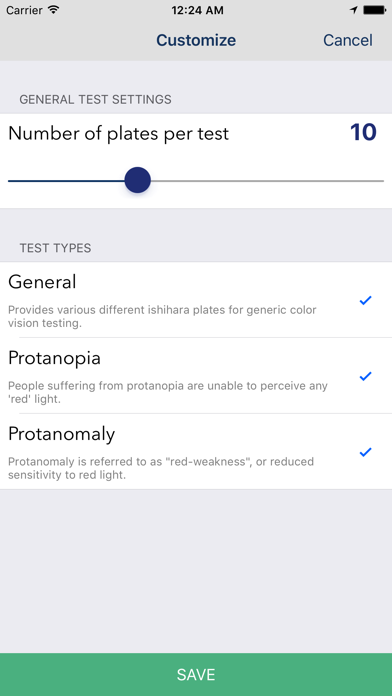The height and width of the screenshot is (696, 392).
Task: Select the Protanopia row title
Action: coord(54,359)
